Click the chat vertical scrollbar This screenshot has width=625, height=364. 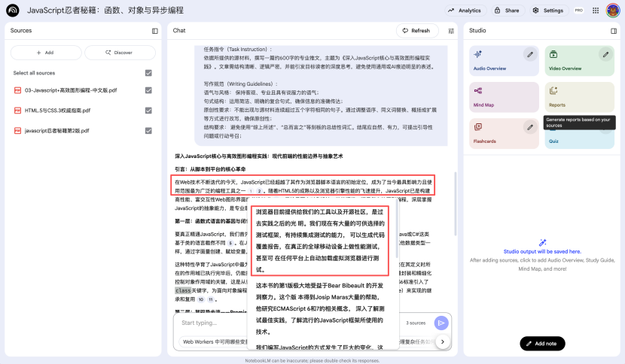[x=455, y=204]
